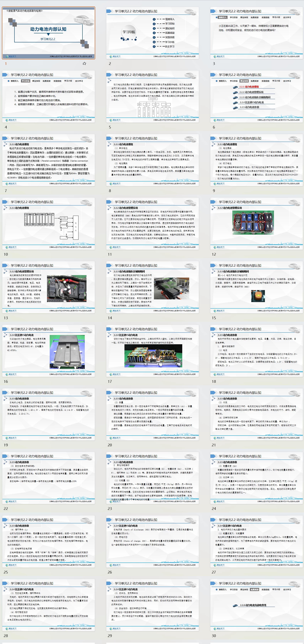Select slide 22 thumbnail about 自放电率
The width and height of the screenshot is (304, 644).
pos(49,478)
